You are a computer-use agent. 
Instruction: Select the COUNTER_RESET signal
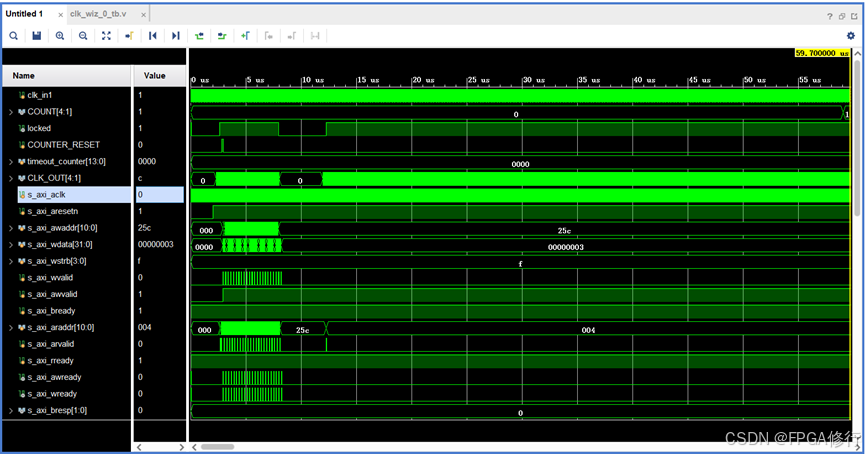coord(63,145)
